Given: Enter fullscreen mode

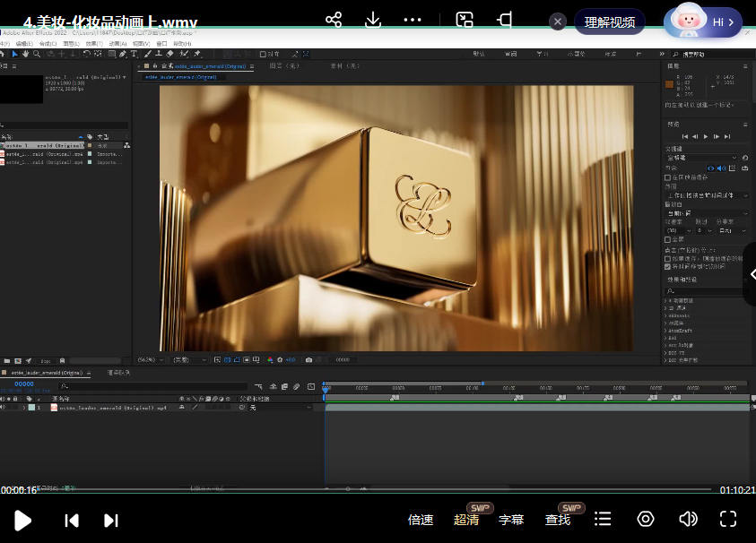Looking at the screenshot, I should point(728,519).
